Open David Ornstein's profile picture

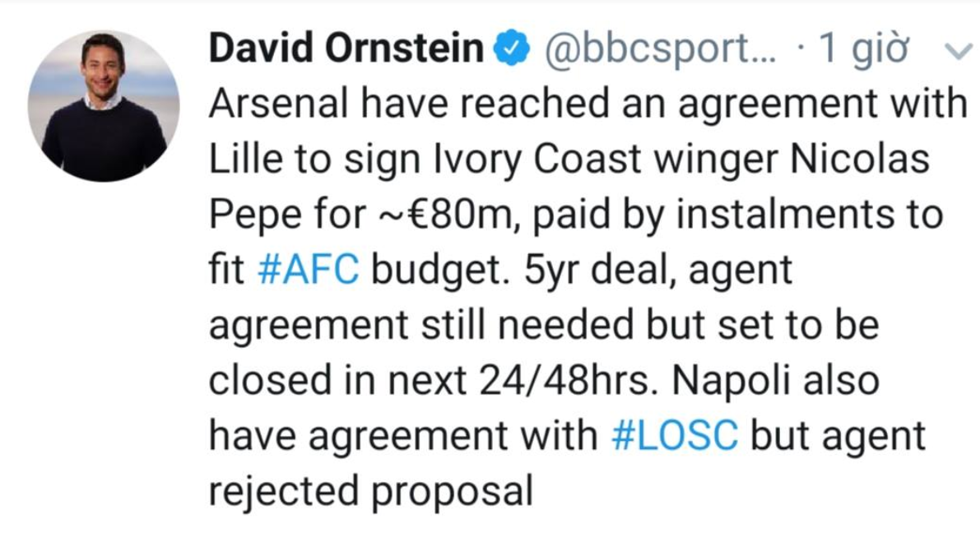pyautogui.click(x=104, y=106)
